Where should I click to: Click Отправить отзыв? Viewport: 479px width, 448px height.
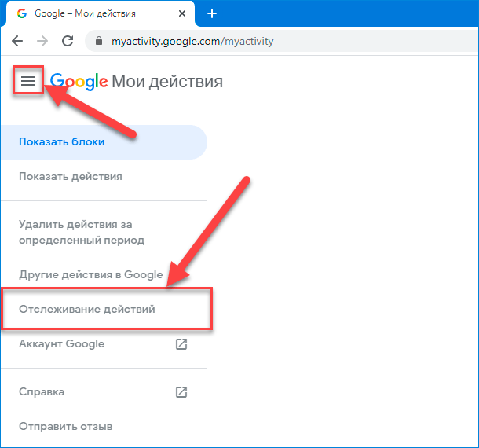pos(66,426)
